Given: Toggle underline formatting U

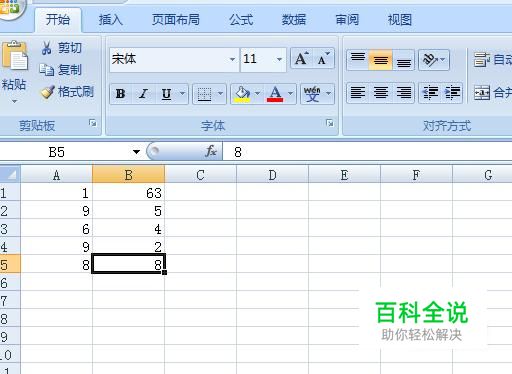Looking at the screenshot, I should 166,94.
